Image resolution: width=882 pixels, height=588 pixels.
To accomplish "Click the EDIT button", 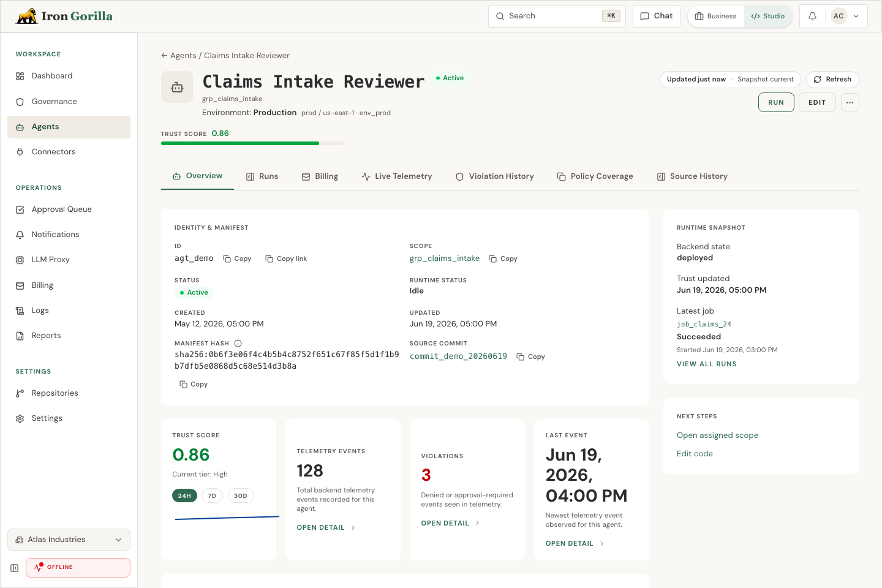I will pos(817,102).
